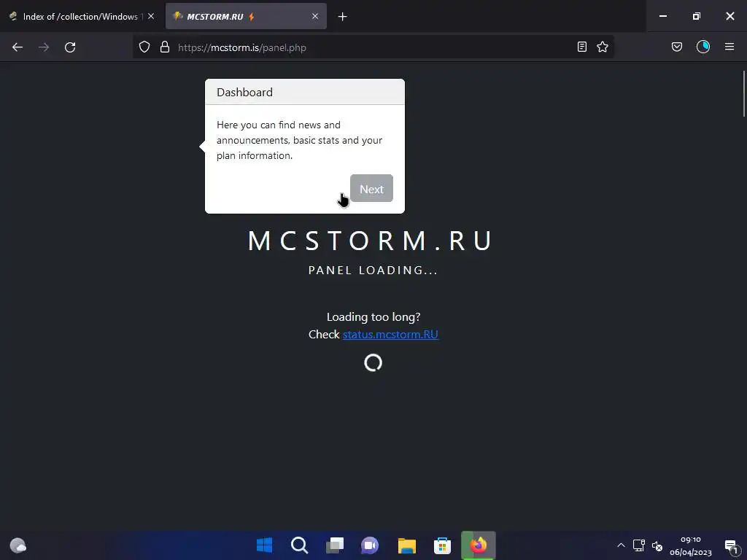The image size is (747, 560).
Task: Open the clock showing 09:10
Action: click(691, 545)
